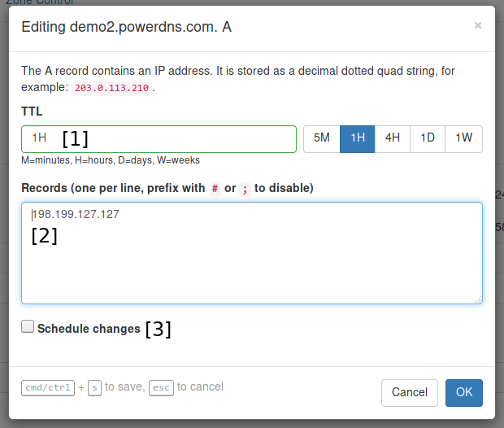Choose the 4H TTL preset
The width and height of the screenshot is (504, 428).
click(393, 138)
